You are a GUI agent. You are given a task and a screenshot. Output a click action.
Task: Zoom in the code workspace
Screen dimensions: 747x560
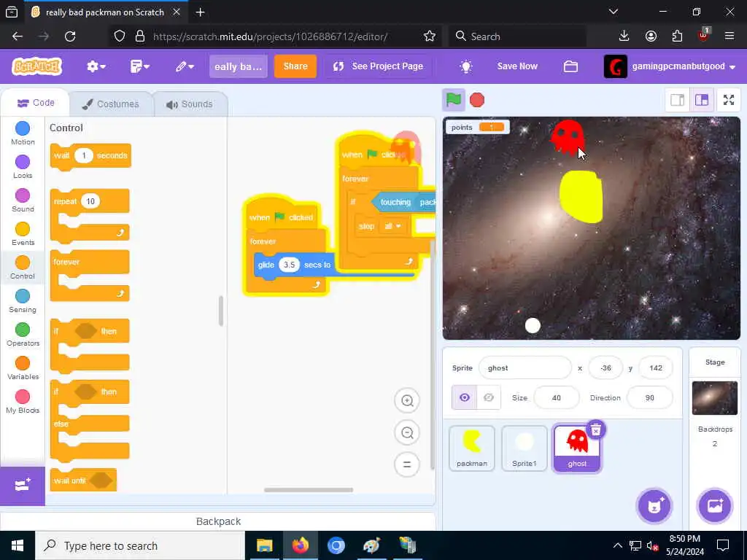point(407,400)
